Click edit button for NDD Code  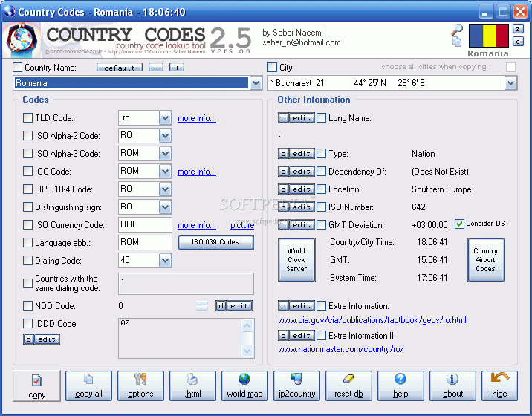(x=239, y=306)
